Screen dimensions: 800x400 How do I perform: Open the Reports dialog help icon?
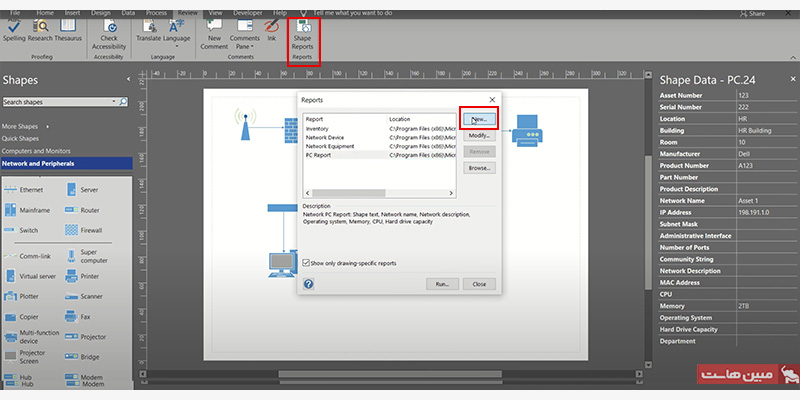click(309, 284)
